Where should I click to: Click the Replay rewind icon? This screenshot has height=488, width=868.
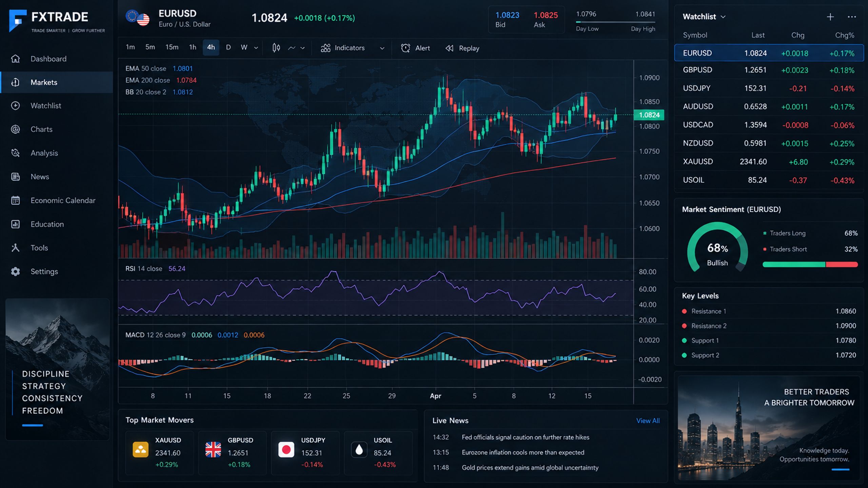450,48
